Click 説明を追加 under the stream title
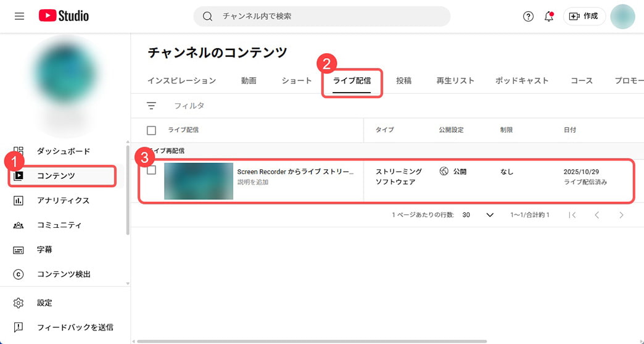Image resolution: width=644 pixels, height=344 pixels. [x=252, y=182]
